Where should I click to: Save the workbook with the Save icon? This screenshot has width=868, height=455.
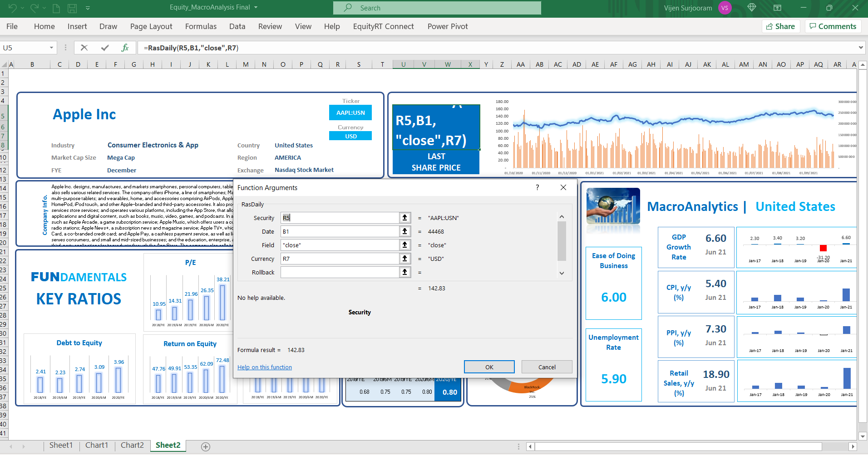[x=72, y=8]
